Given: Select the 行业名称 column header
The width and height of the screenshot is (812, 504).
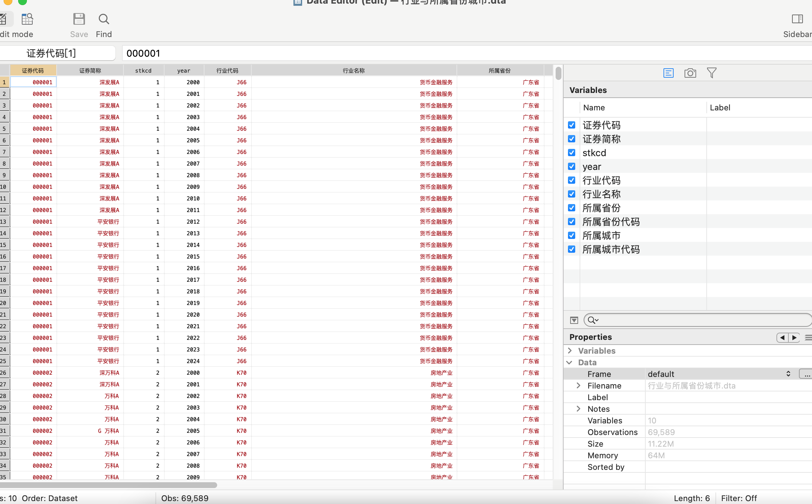Looking at the screenshot, I should (x=353, y=71).
